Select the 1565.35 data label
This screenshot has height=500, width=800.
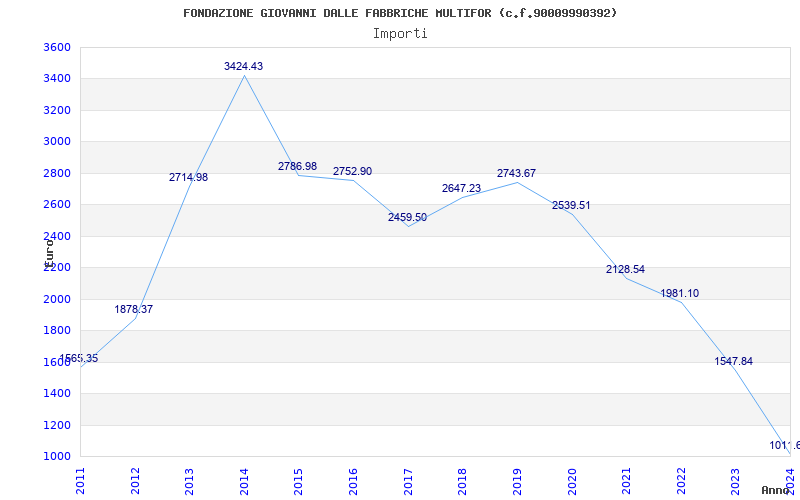coord(79,358)
